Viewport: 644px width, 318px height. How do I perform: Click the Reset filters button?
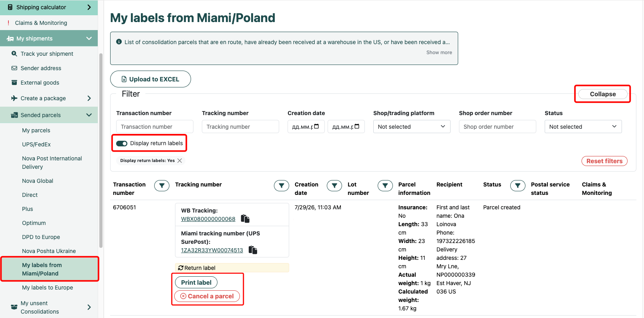[x=604, y=161]
